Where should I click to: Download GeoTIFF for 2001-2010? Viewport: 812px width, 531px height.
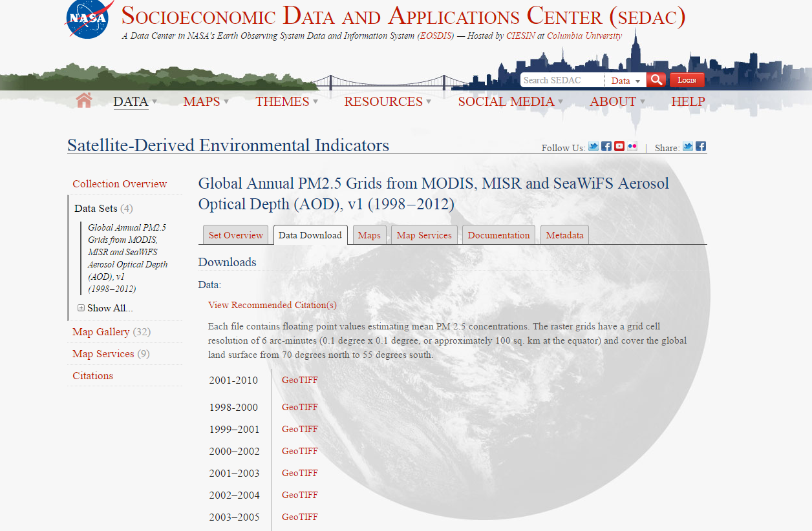click(300, 380)
